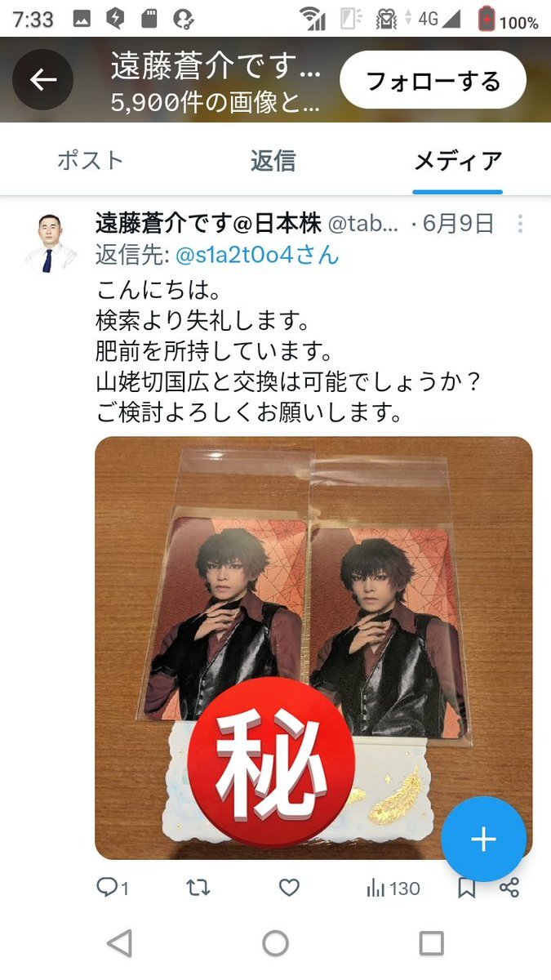Screen dimensions: 551x980
Task: Like the tweet with heart icon
Action: [x=289, y=888]
